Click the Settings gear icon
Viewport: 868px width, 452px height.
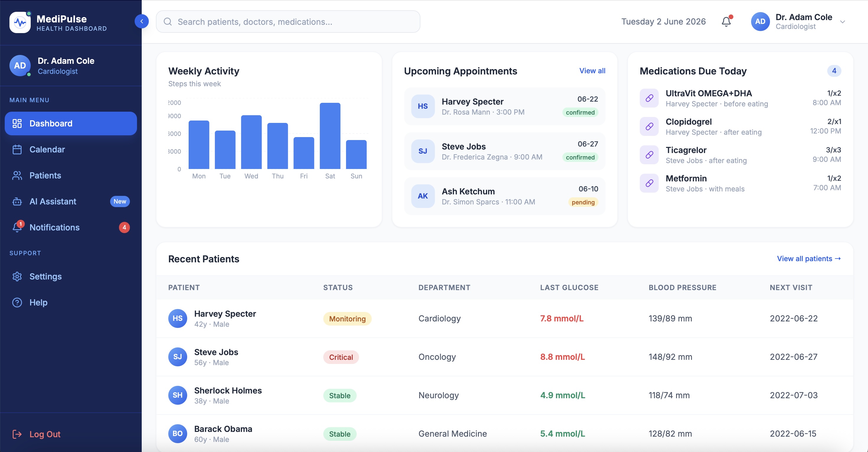[x=17, y=277]
